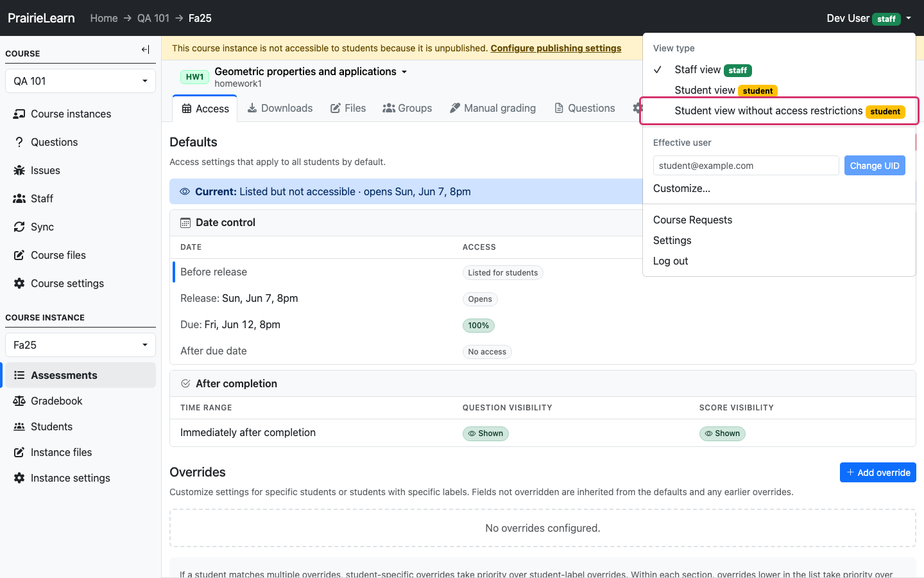
Task: Click the Manual grading pen icon
Action: (x=455, y=108)
